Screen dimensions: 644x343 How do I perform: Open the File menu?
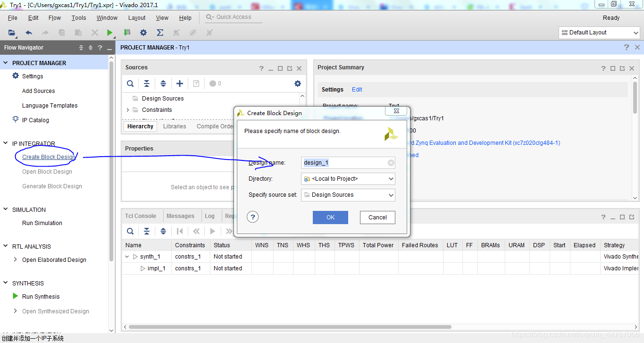coord(13,18)
